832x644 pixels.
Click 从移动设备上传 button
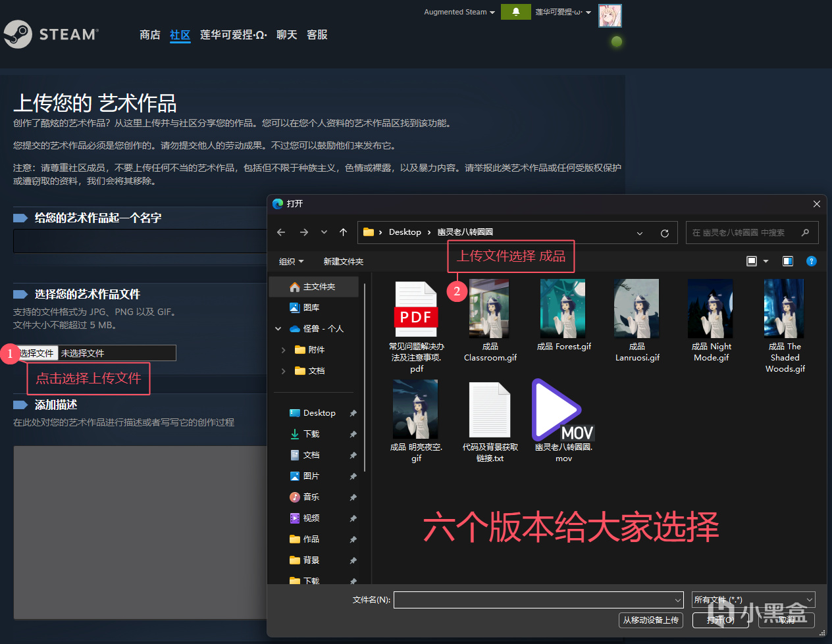650,620
